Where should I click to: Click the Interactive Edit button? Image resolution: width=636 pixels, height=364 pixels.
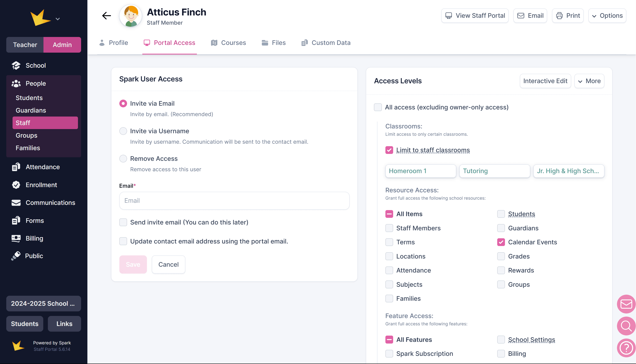coord(545,81)
